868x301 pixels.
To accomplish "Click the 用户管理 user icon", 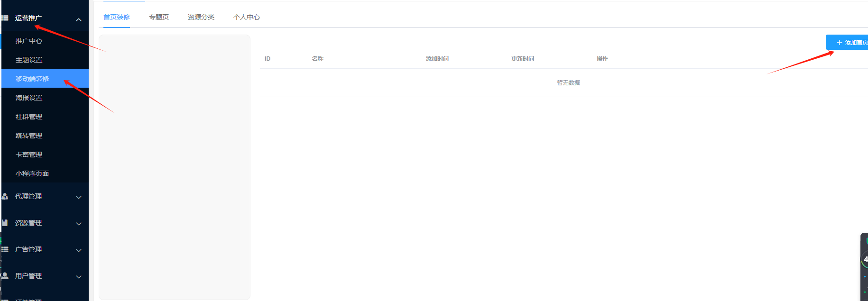I will (5, 276).
